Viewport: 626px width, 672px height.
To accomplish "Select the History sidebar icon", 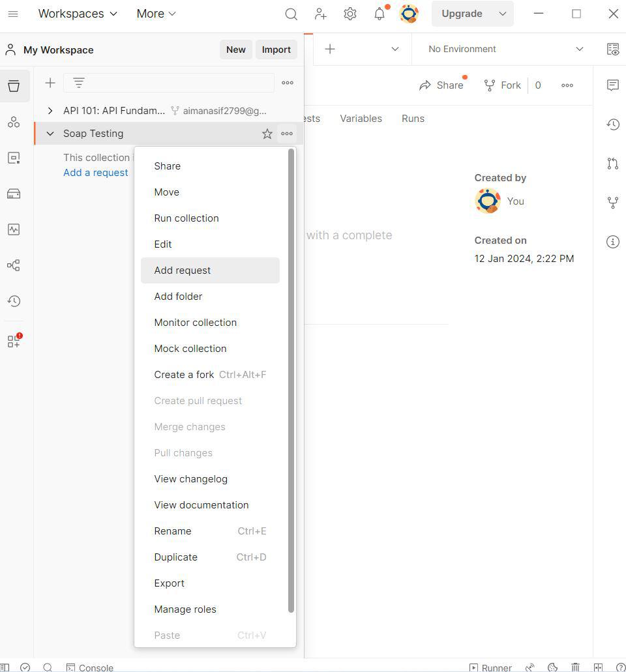I will click(x=14, y=301).
